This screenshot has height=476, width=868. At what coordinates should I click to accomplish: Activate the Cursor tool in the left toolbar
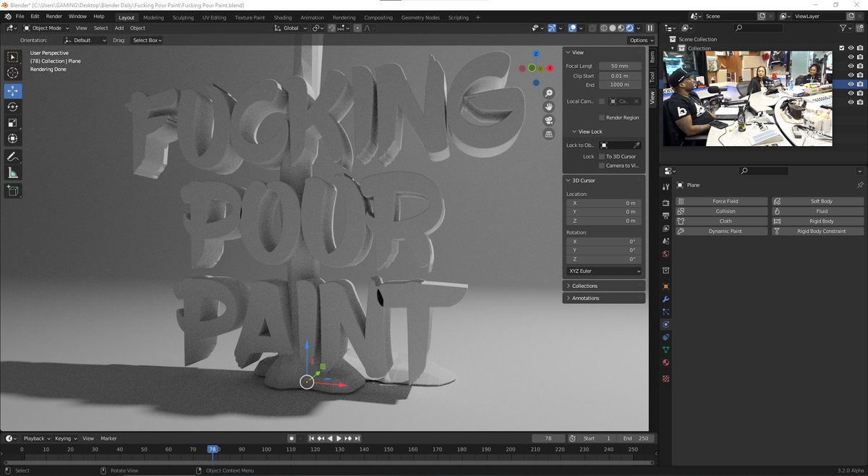pos(13,72)
